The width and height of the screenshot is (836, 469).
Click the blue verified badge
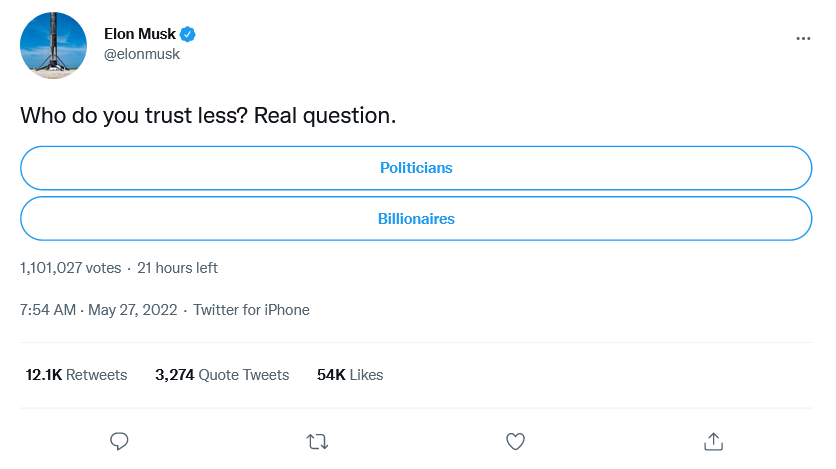click(188, 34)
